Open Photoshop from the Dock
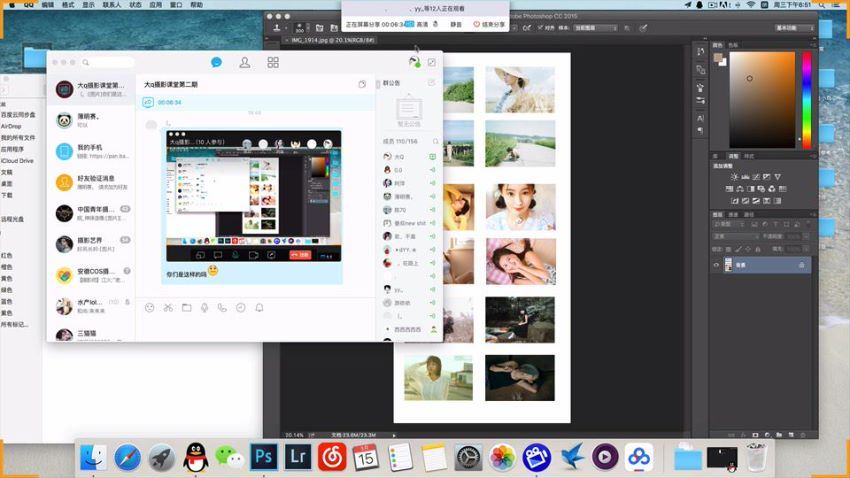The image size is (850, 478). [x=263, y=457]
